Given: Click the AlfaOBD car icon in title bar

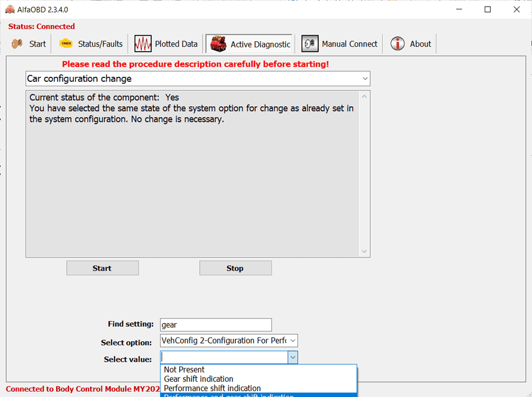Looking at the screenshot, I should click(10, 9).
